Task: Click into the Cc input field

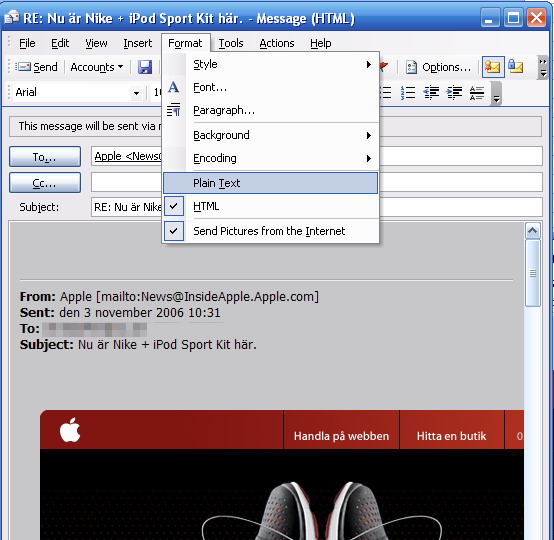Action: [317, 182]
